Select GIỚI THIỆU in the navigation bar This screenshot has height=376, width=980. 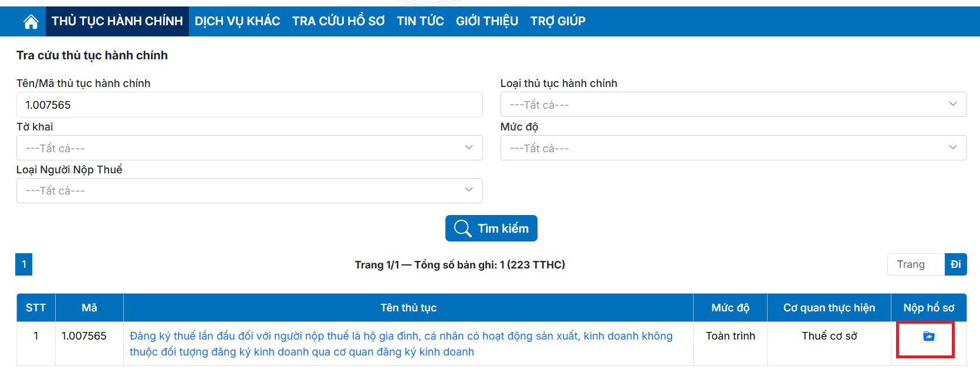coord(486,22)
